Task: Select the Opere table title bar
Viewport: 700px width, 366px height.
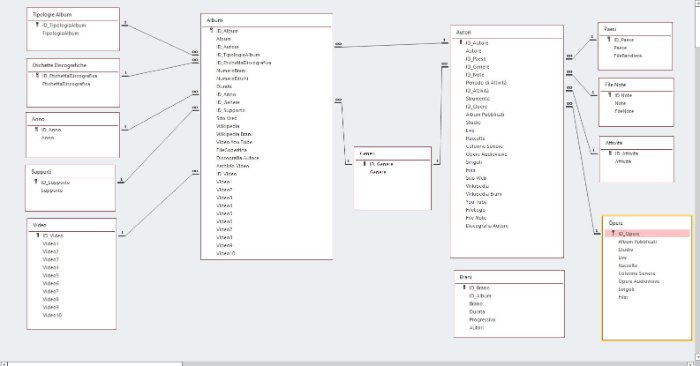Action: coord(647,223)
